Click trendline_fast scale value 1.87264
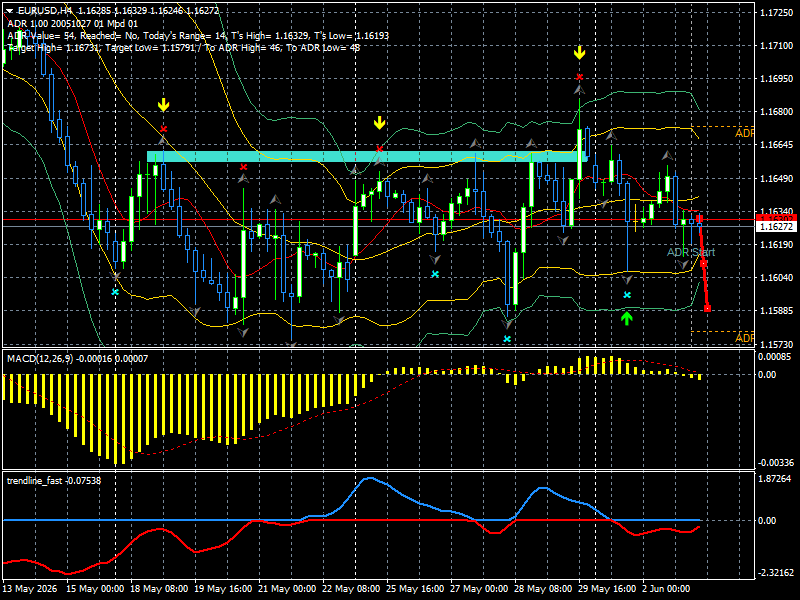This screenshot has height=600, width=800. (x=774, y=479)
